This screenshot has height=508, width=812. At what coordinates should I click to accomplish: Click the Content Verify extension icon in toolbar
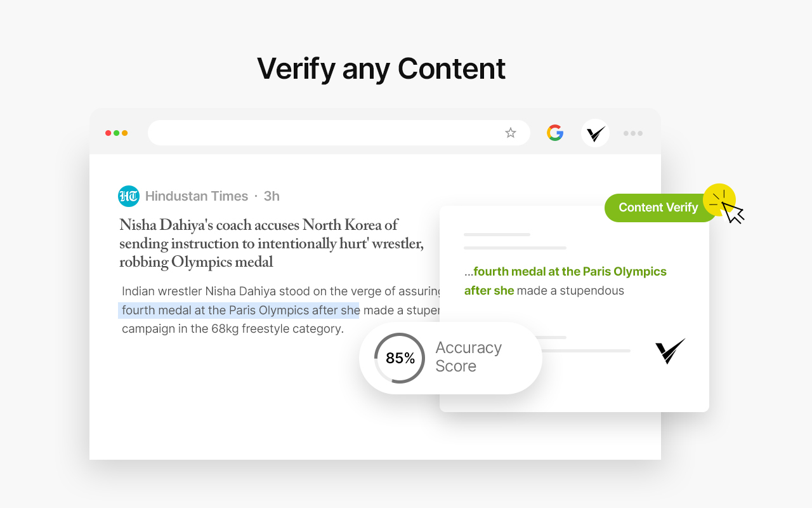pos(594,133)
